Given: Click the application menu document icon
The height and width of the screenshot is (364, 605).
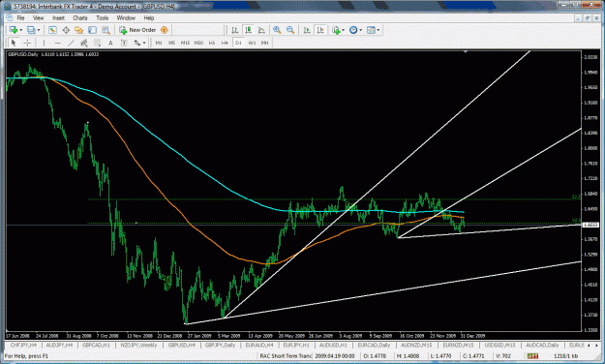Looking at the screenshot, I should (10, 18).
